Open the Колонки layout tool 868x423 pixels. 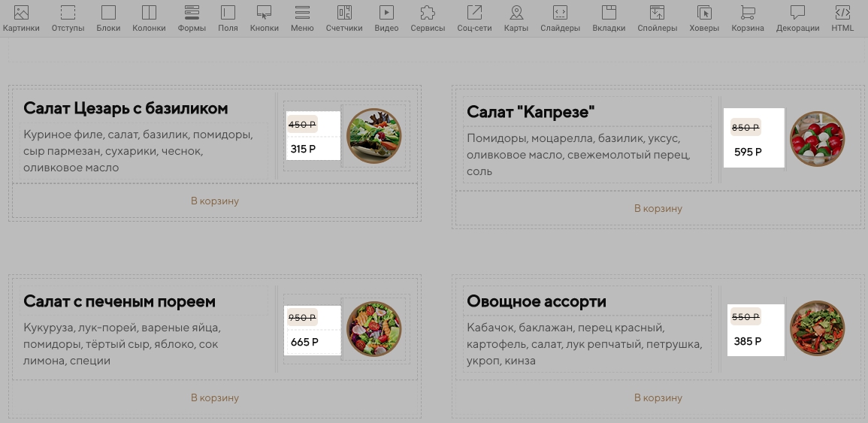point(149,18)
